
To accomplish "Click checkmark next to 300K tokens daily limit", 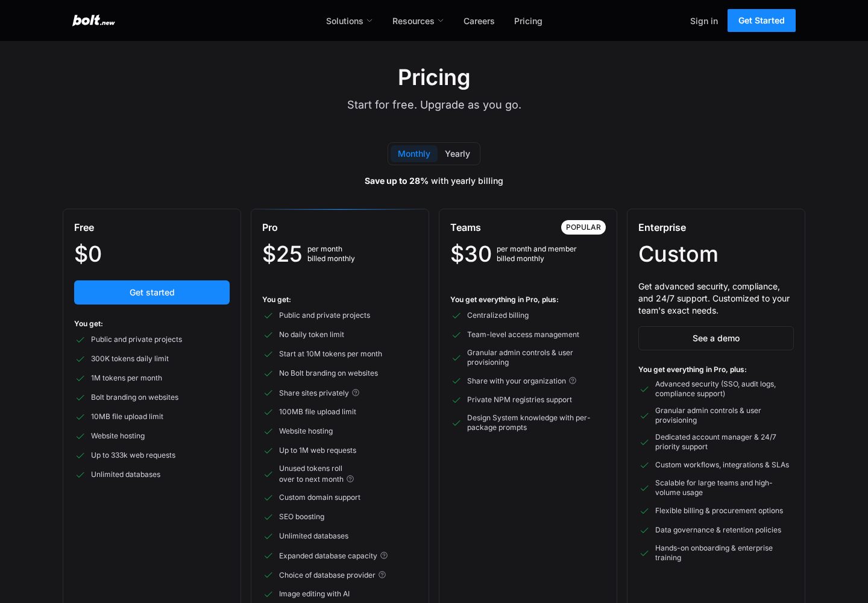I will click(x=80, y=359).
